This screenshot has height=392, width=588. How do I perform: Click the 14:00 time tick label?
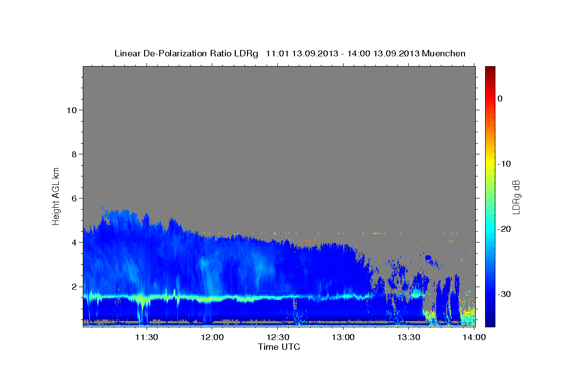[474, 337]
